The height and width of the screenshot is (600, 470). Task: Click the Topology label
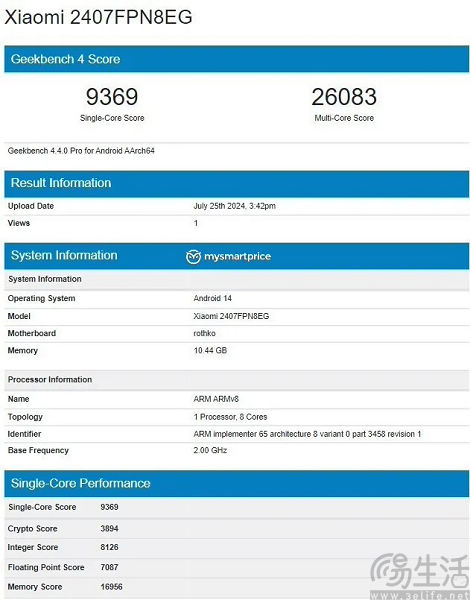click(25, 417)
